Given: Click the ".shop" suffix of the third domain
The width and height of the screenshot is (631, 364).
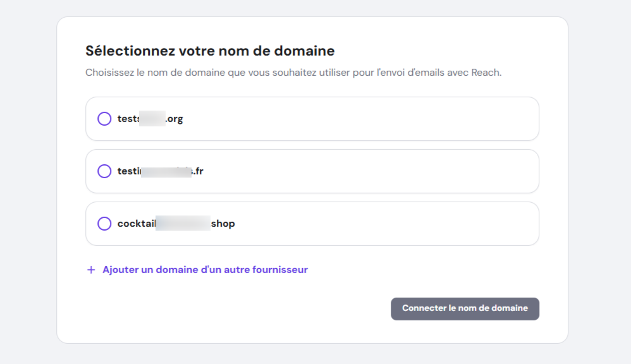Looking at the screenshot, I should pos(222,223).
